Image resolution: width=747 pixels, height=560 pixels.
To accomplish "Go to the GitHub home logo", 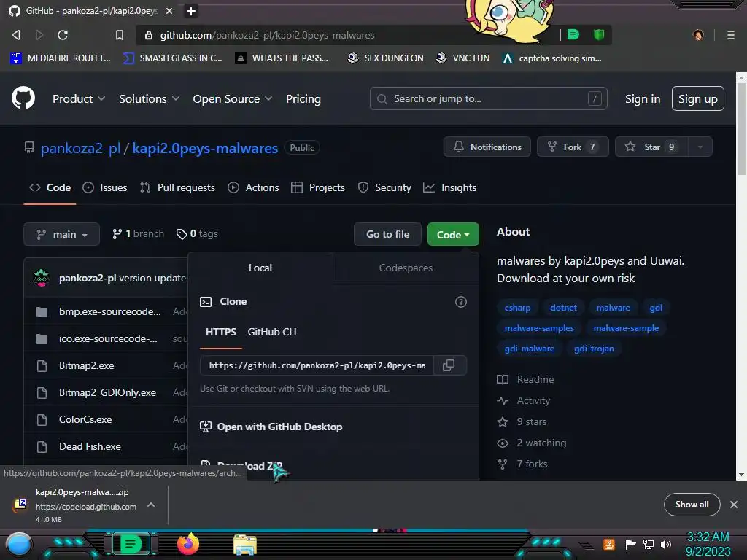I will pyautogui.click(x=23, y=98).
